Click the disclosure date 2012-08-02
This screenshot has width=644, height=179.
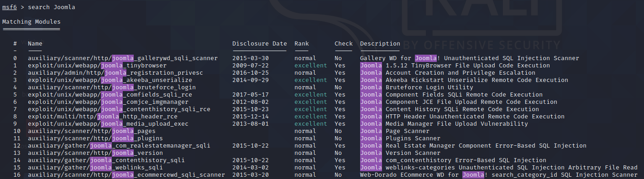(251, 102)
